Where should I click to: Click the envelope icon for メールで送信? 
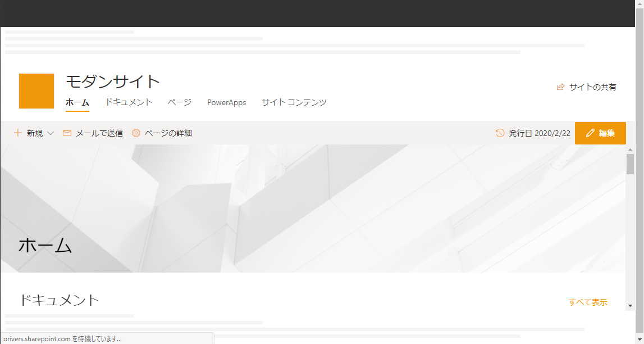(67, 133)
